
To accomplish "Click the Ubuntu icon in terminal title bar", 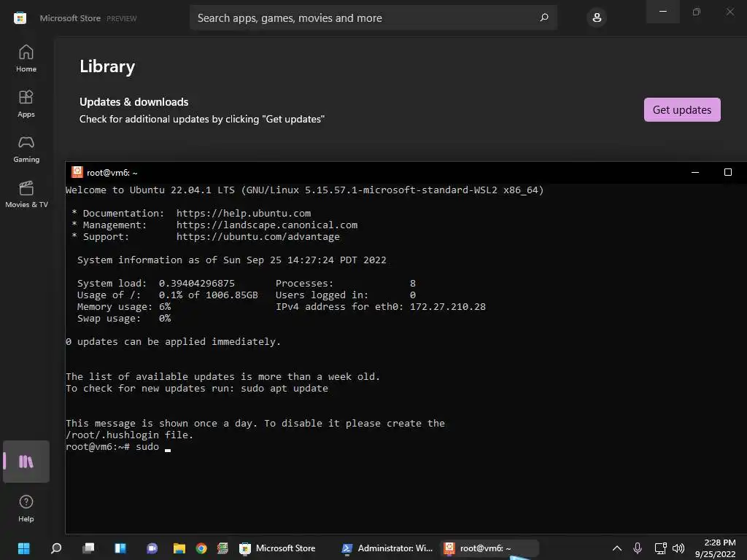I will pyautogui.click(x=77, y=172).
